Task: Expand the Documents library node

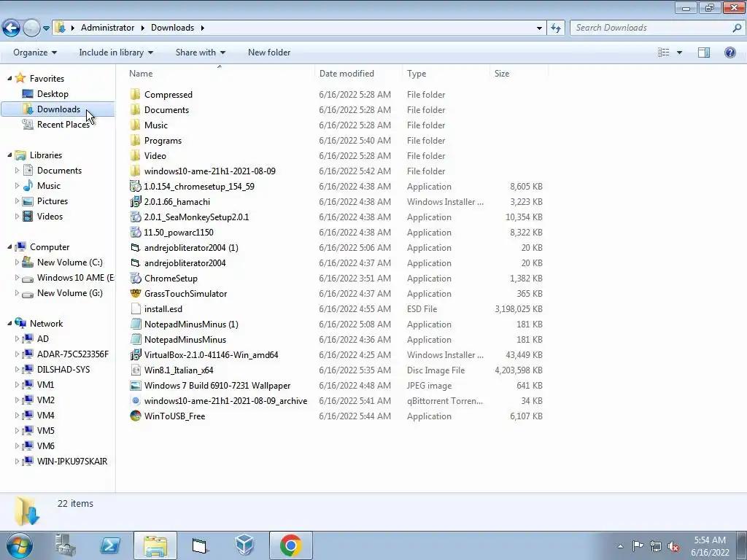Action: [x=18, y=170]
